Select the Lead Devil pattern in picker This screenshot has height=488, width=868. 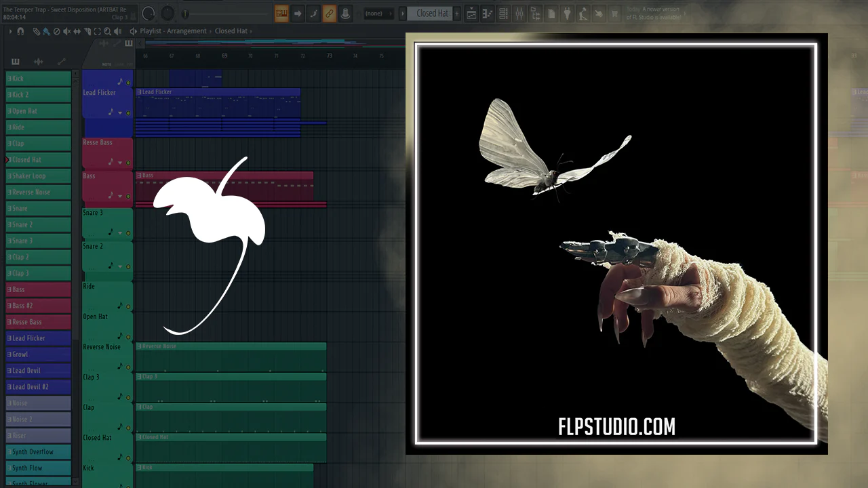point(39,371)
